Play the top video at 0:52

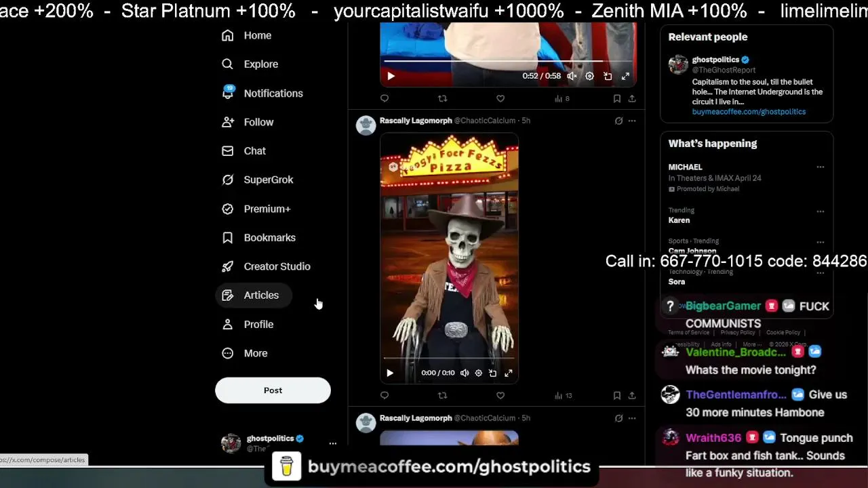[x=391, y=76]
